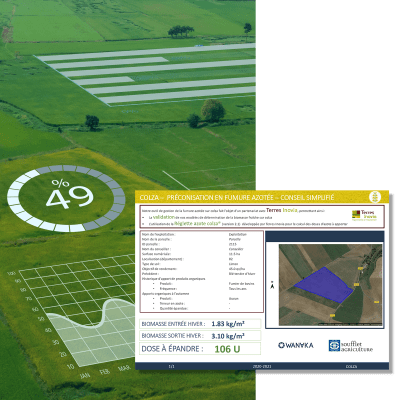Click the Terres Inovia logo in the report

pos(364,215)
